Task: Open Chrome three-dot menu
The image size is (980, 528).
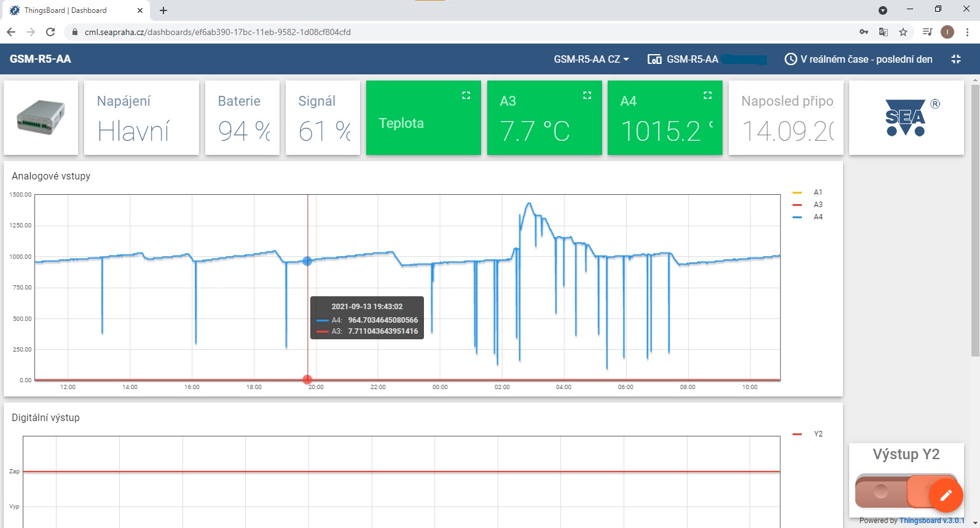Action: click(x=968, y=32)
